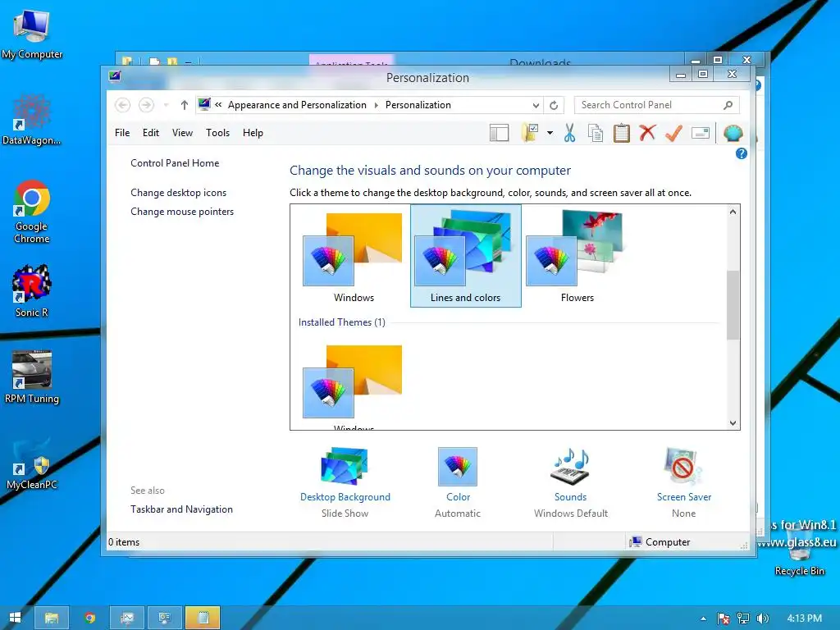
Task: Click the shell globe toolbar icon
Action: point(733,132)
